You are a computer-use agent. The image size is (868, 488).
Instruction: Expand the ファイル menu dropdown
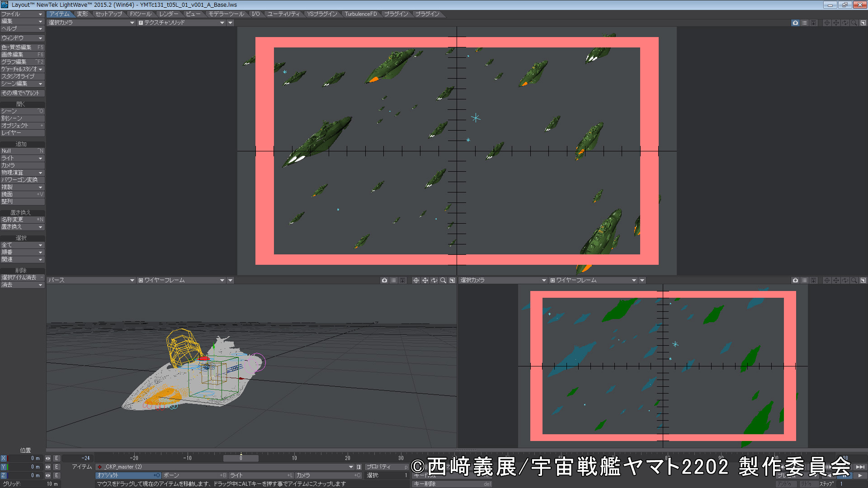22,14
